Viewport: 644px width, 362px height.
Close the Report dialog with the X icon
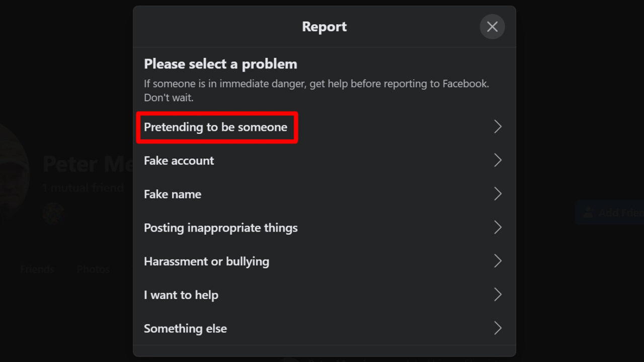(x=492, y=27)
